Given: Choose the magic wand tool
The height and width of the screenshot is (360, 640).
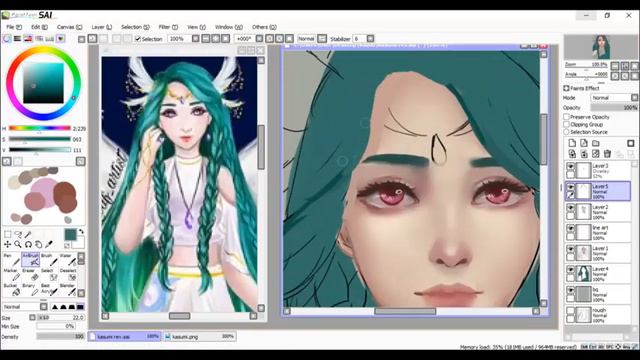Looking at the screenshot, I should click(28, 234).
